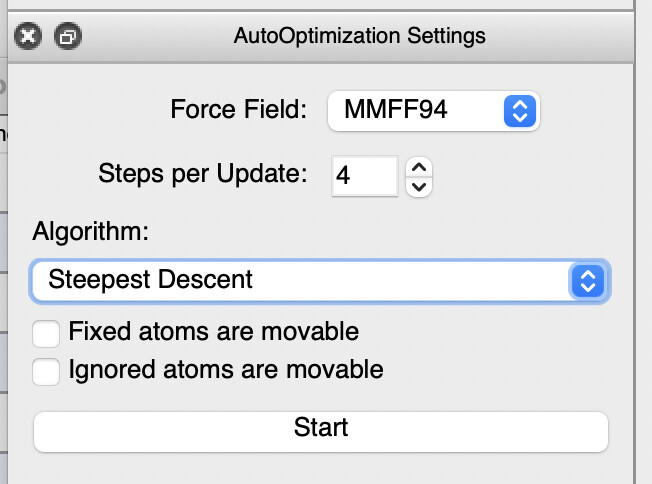This screenshot has width=652, height=484.
Task: Click the "Steepest Descent" text
Action: click(x=150, y=280)
